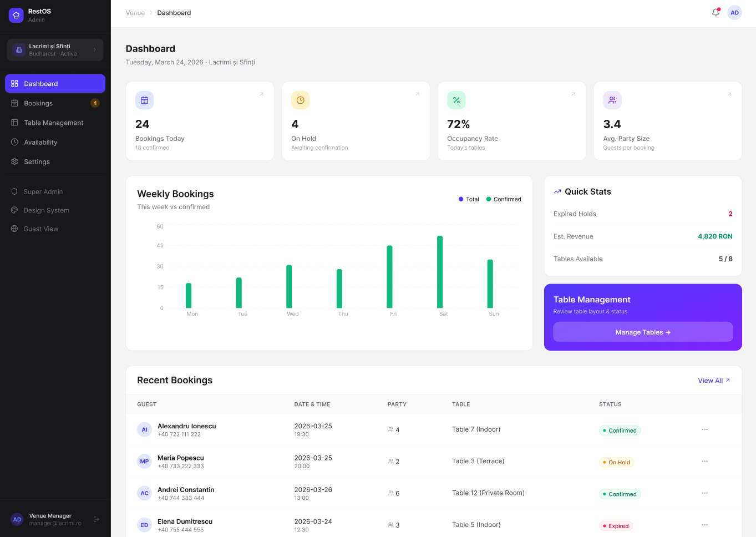Click the View All bookings link
The width and height of the screenshot is (756, 537).
point(714,381)
